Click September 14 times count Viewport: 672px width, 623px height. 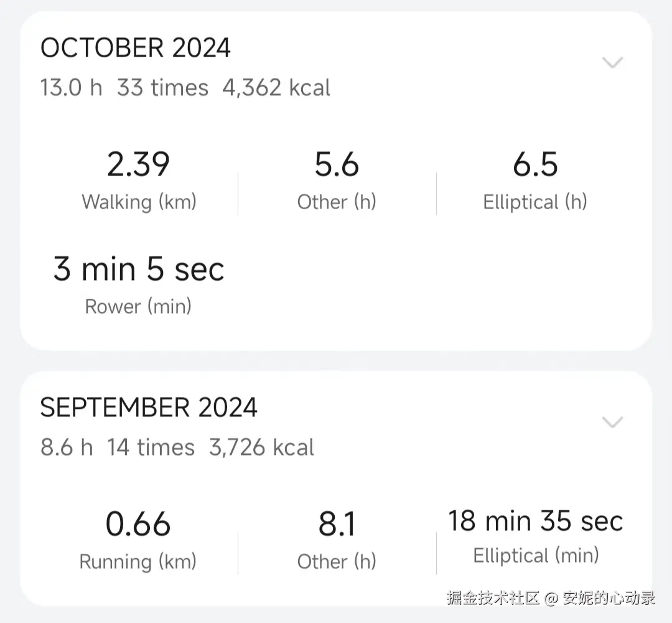click(x=151, y=447)
